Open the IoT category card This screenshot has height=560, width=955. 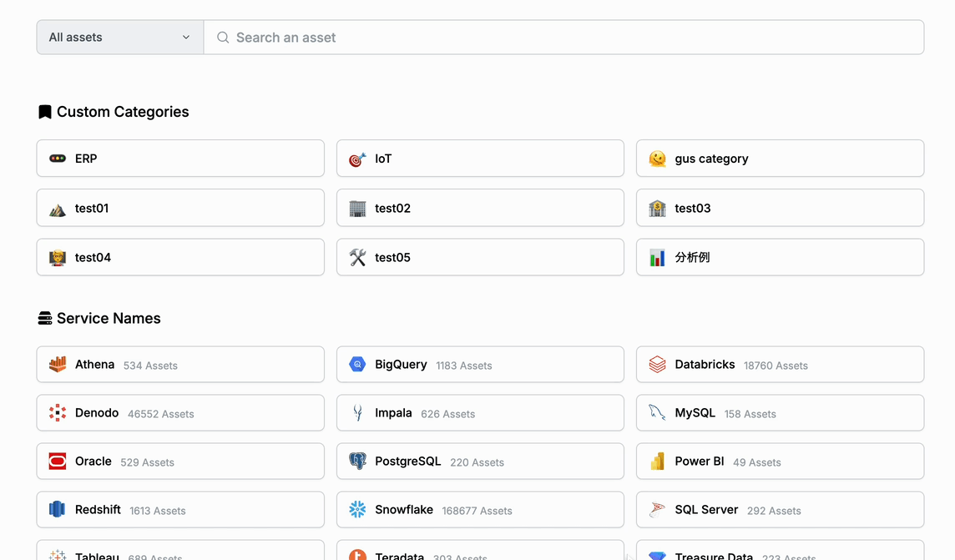tap(480, 159)
